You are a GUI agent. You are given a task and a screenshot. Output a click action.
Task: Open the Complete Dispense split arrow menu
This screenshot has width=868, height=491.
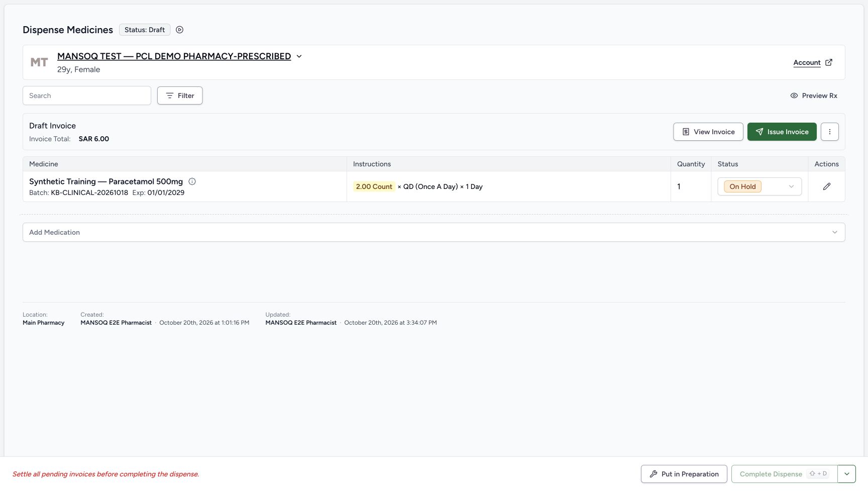coord(846,474)
